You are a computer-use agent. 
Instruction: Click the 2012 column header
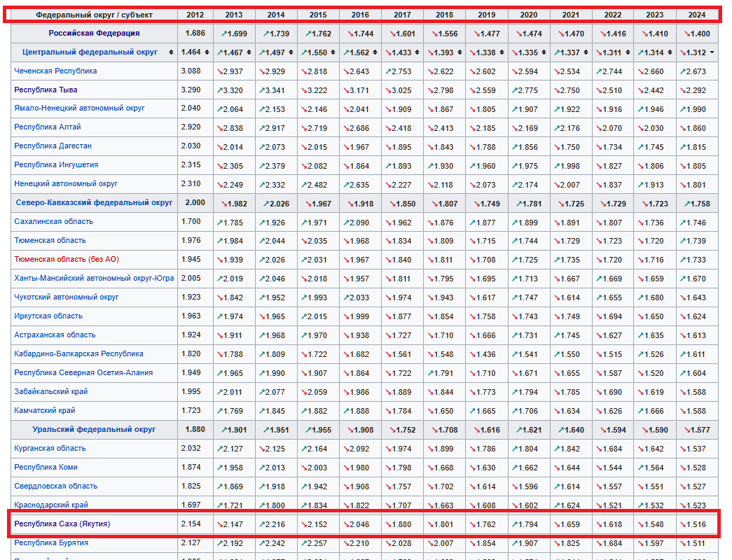click(195, 15)
